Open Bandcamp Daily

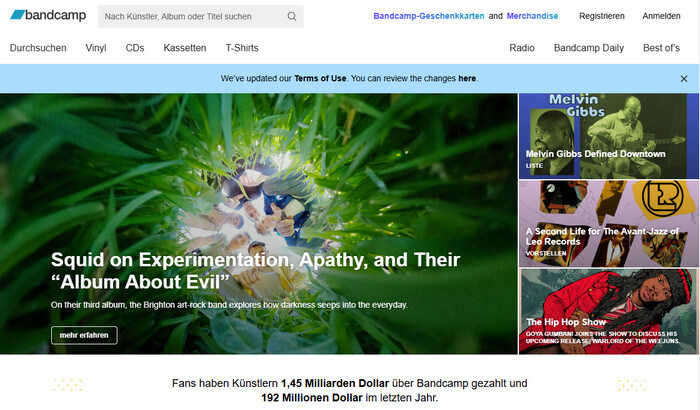click(589, 48)
